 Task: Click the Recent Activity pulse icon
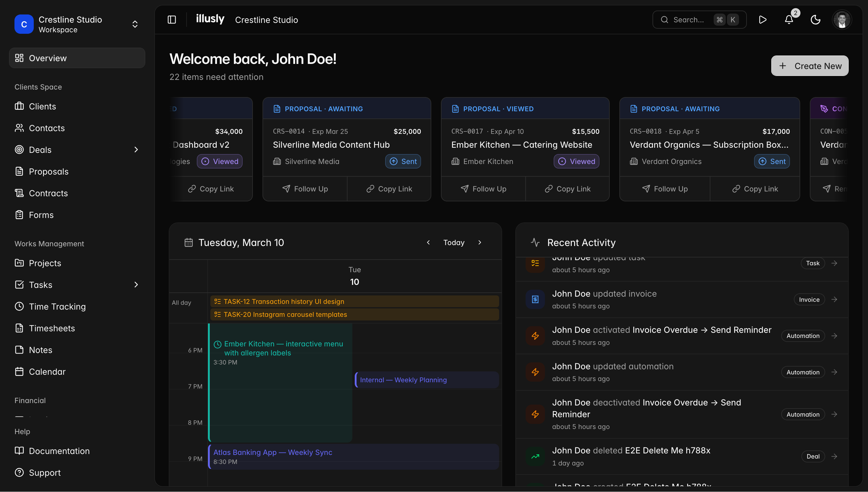point(535,242)
